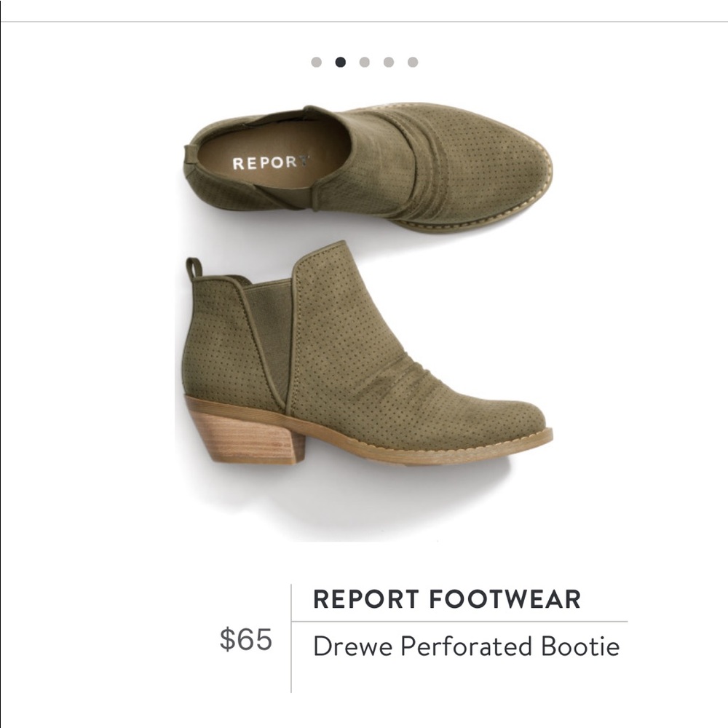
Task: Select the first carousel dot
Action: pos(314,62)
